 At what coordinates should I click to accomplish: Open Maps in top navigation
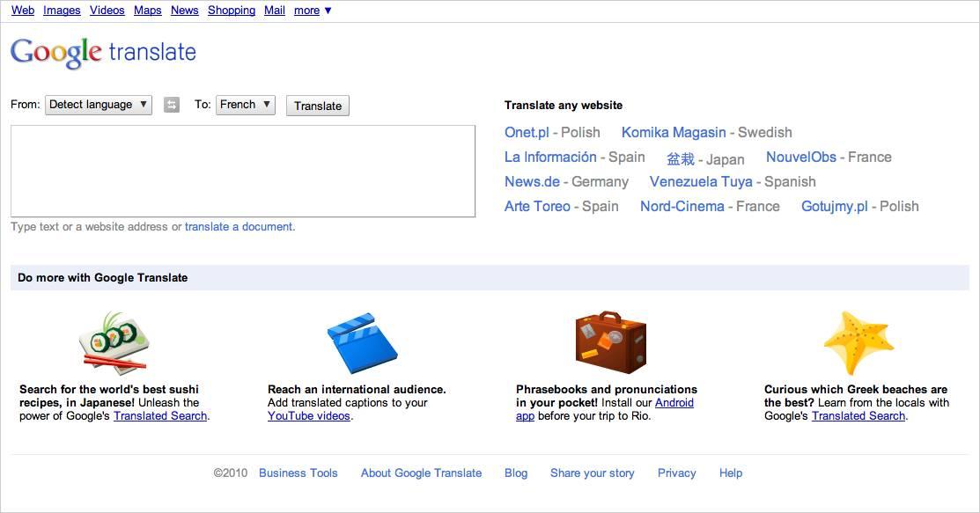tap(148, 10)
